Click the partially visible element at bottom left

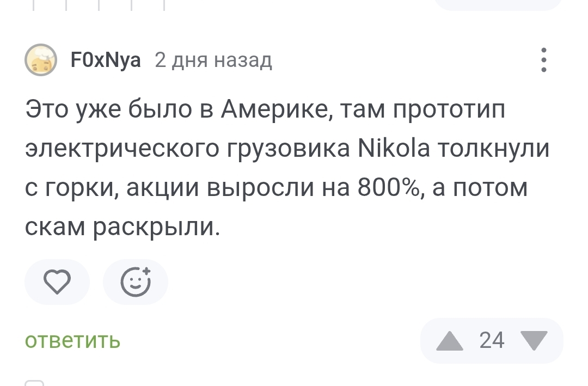pyautogui.click(x=34, y=383)
